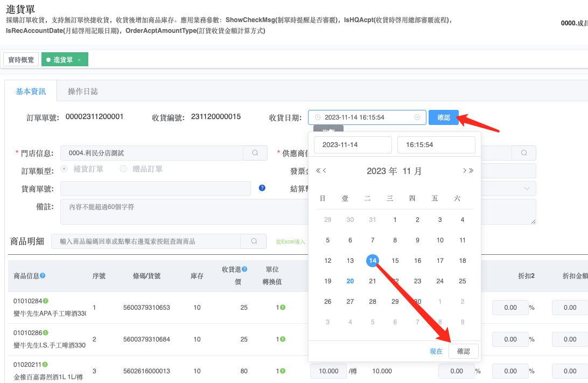
Task: Go to next year in calendar
Action: pyautogui.click(x=471, y=171)
